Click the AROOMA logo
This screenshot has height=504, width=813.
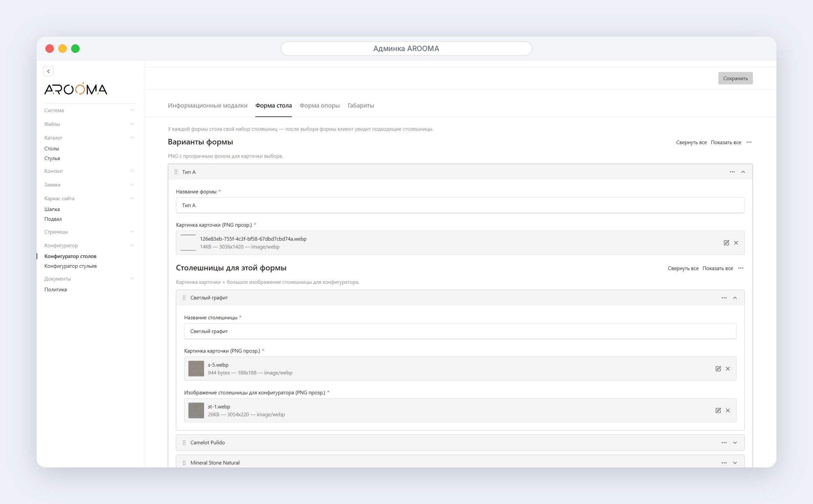pos(76,89)
